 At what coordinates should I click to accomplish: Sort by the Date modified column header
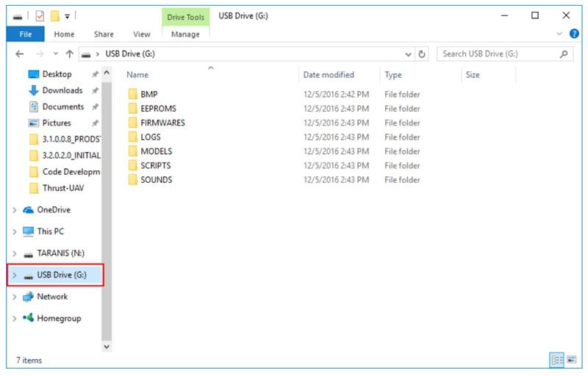pyautogui.click(x=329, y=75)
